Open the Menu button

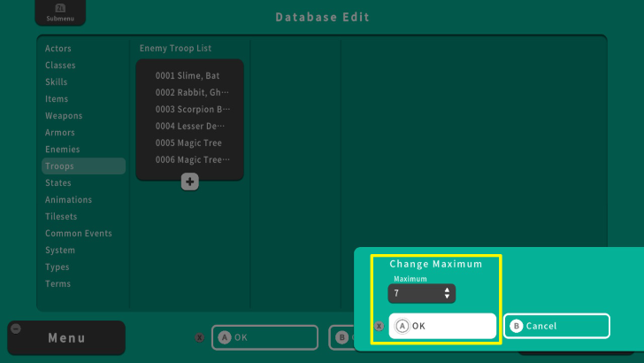(66, 337)
